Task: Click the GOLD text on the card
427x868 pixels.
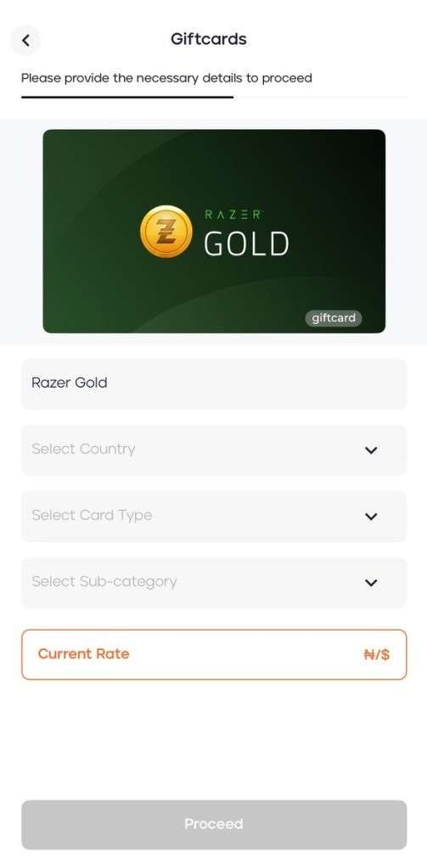Action: click(246, 244)
